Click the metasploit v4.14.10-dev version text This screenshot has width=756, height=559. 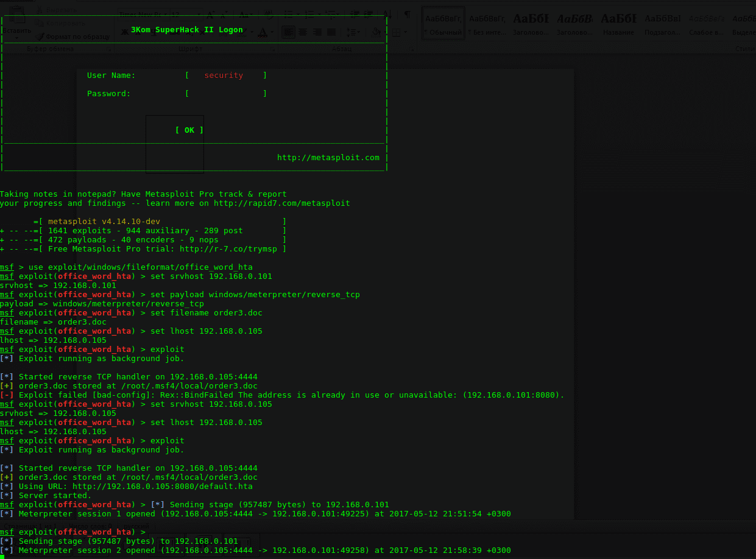(x=104, y=222)
